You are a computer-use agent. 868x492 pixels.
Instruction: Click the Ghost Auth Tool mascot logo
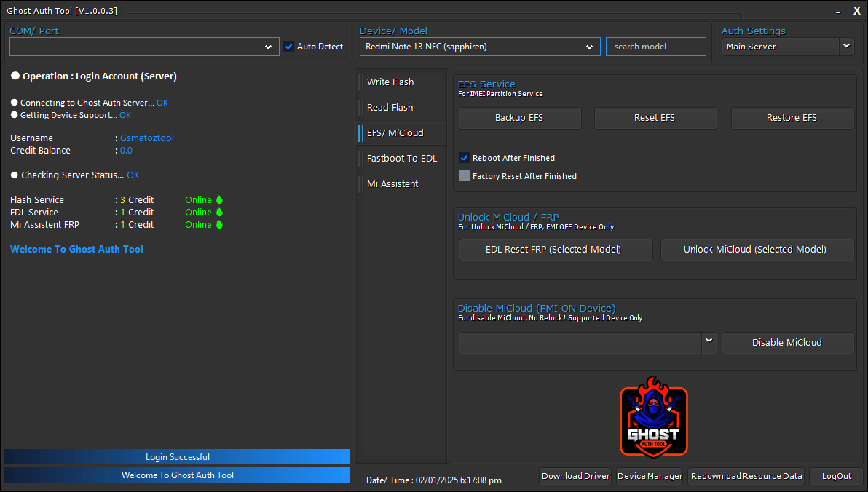tap(653, 416)
